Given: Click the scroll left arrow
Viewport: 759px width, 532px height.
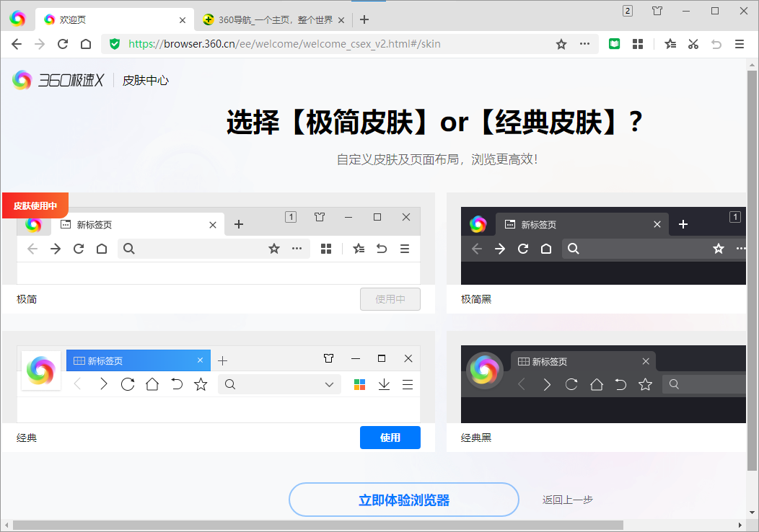Looking at the screenshot, I should click(x=6, y=526).
